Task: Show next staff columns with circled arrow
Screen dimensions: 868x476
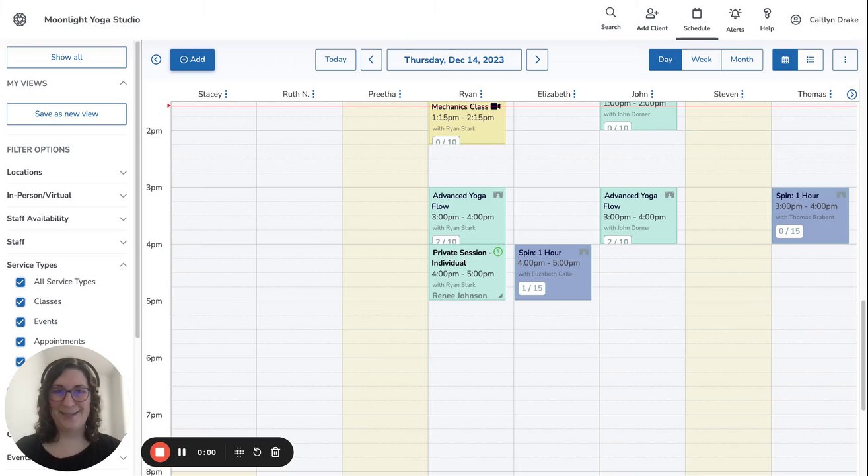Action: (851, 95)
